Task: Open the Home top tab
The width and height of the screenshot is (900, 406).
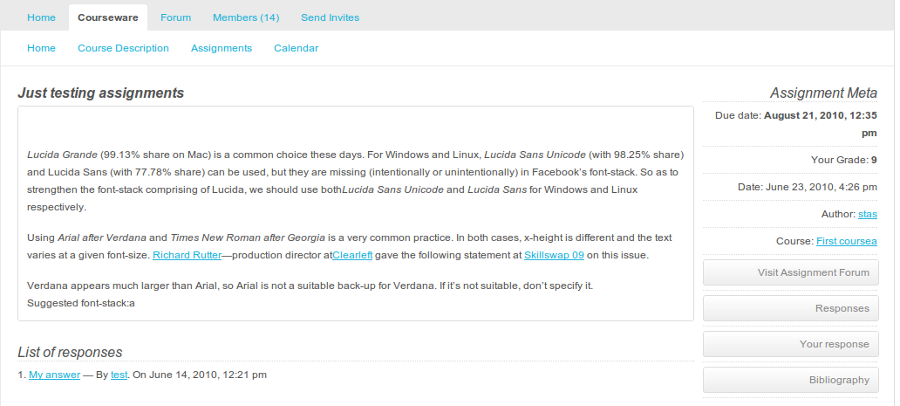Action: tap(41, 18)
